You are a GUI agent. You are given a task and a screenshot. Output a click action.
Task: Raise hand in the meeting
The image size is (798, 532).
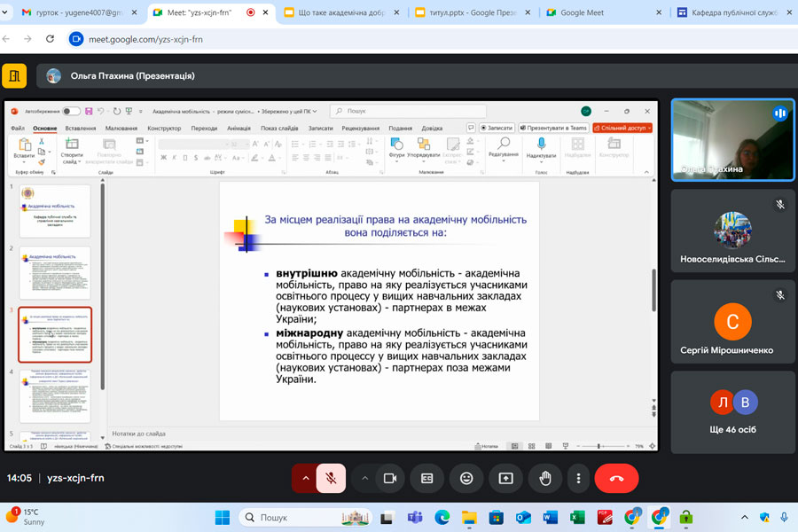pos(545,478)
